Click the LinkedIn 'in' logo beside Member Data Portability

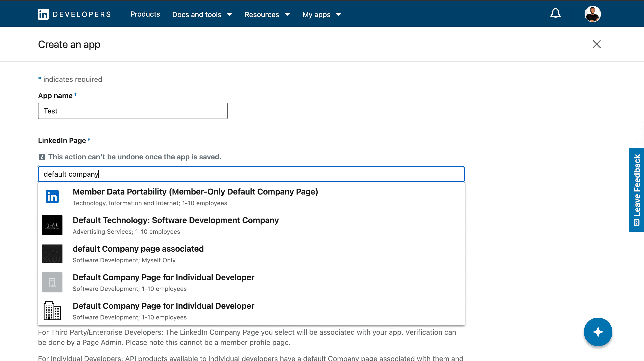point(52,196)
